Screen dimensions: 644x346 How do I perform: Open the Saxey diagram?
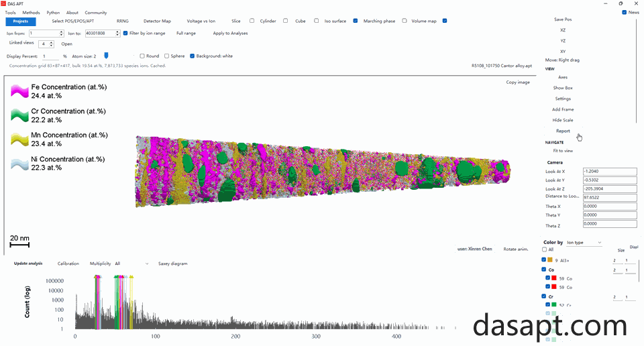(x=173, y=264)
